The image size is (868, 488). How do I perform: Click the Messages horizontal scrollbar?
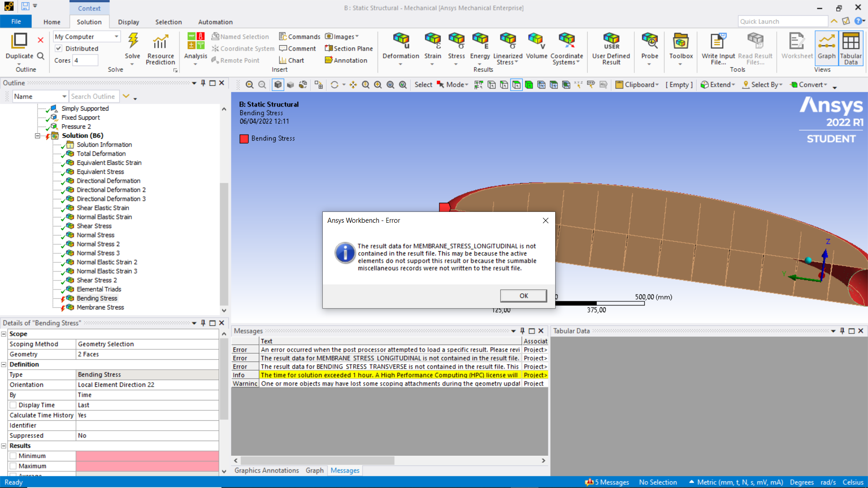[317, 460]
